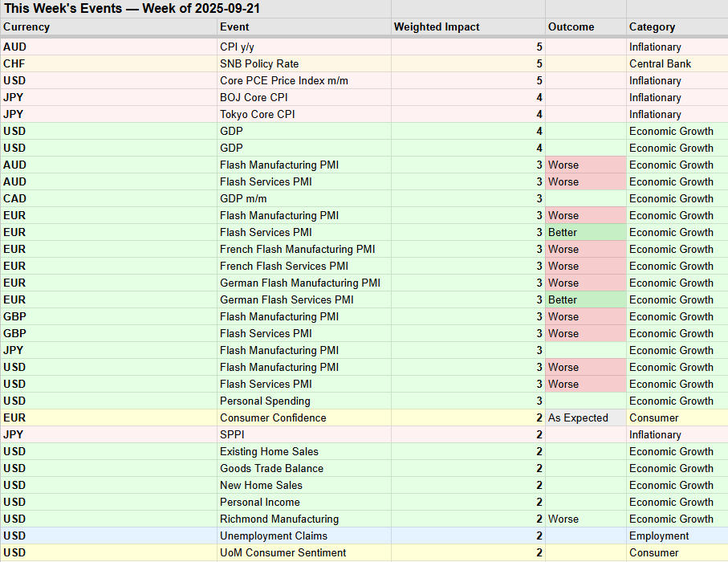This screenshot has height=562, width=728.
Task: Click the Worse outcome in Richmond Manufacturing row
Action: point(563,519)
